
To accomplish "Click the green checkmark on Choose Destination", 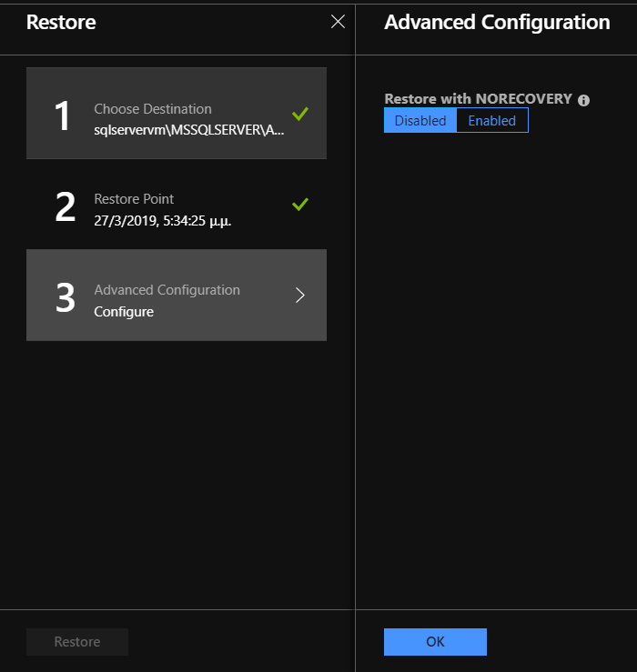I will point(299,114).
